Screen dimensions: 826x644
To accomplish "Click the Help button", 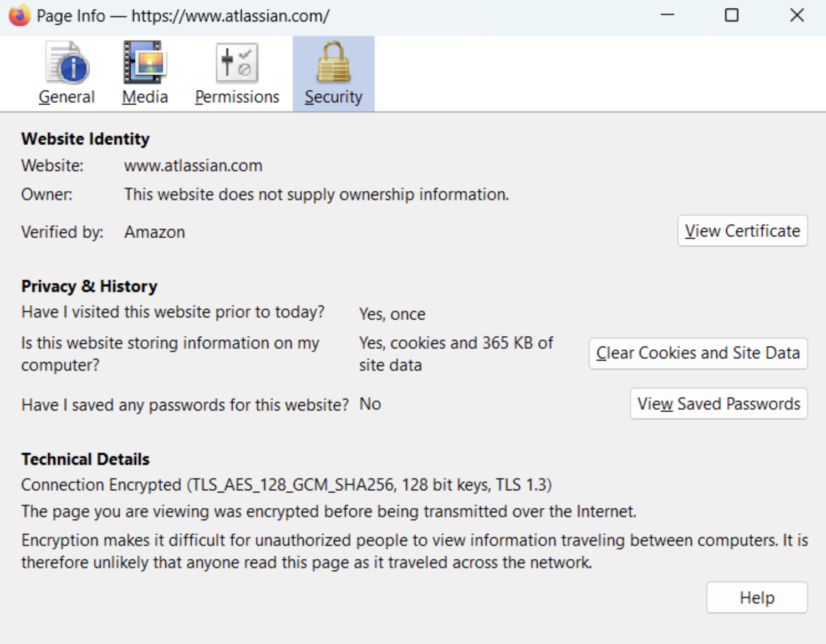I will pos(757,597).
